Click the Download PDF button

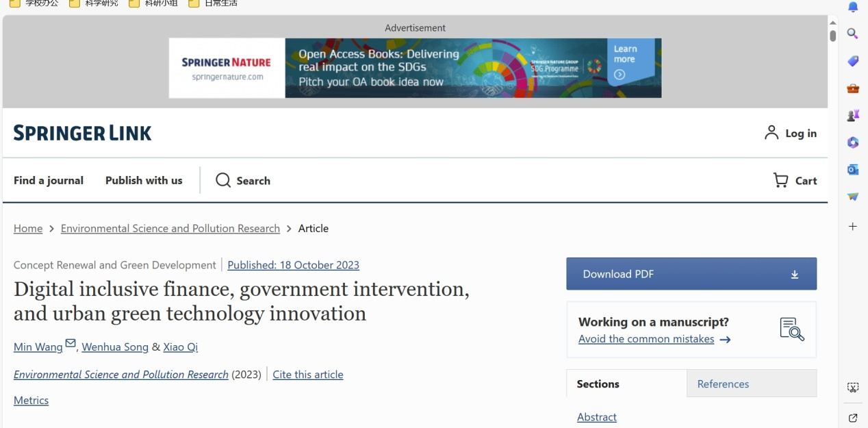[691, 274]
